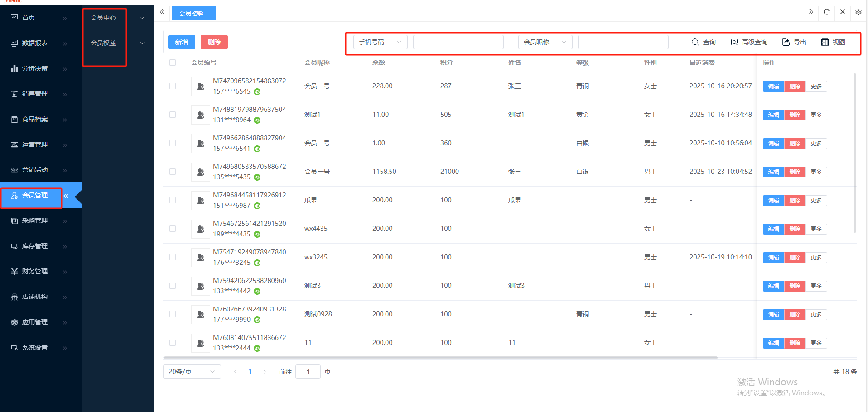Open the 20条/页 page size dropdown

(192, 372)
